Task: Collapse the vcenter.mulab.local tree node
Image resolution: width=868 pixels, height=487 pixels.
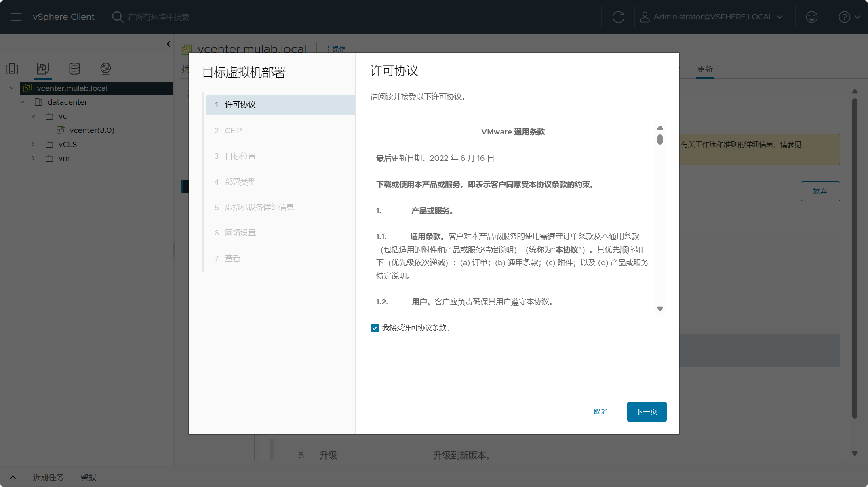Action: tap(12, 88)
